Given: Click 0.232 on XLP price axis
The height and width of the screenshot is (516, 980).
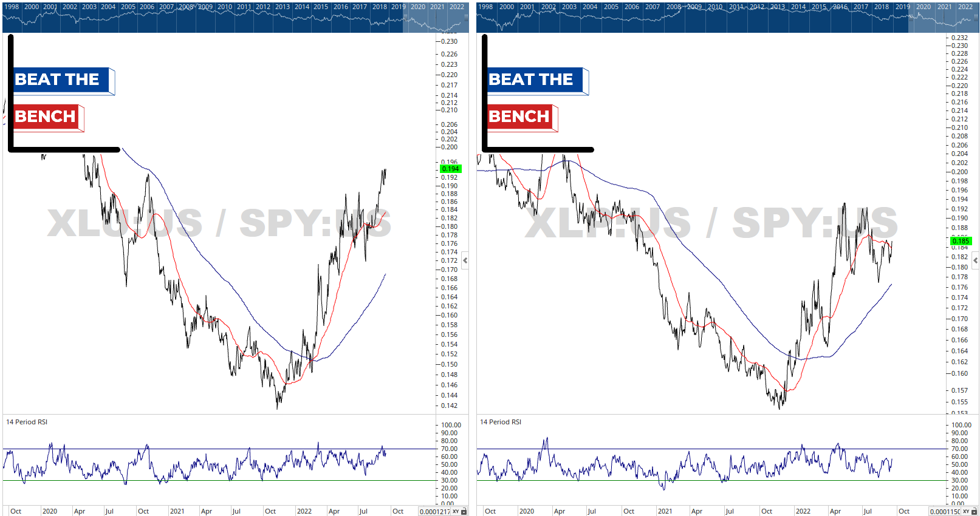Looking at the screenshot, I should 959,38.
